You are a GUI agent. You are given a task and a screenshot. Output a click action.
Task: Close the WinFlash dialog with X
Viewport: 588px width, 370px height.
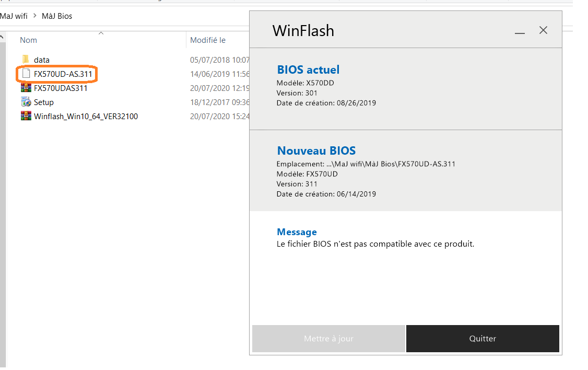pyautogui.click(x=543, y=30)
